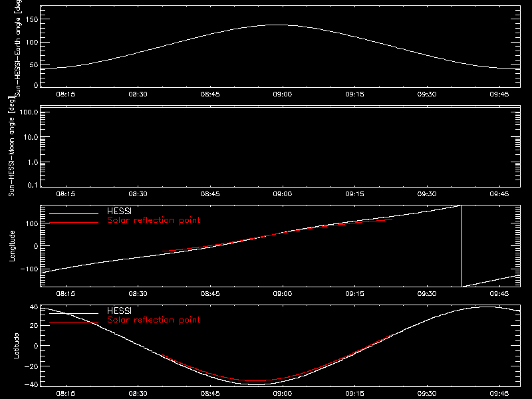Select HESSI legend text in Latitude plot
The image size is (532, 399).
coord(119,311)
